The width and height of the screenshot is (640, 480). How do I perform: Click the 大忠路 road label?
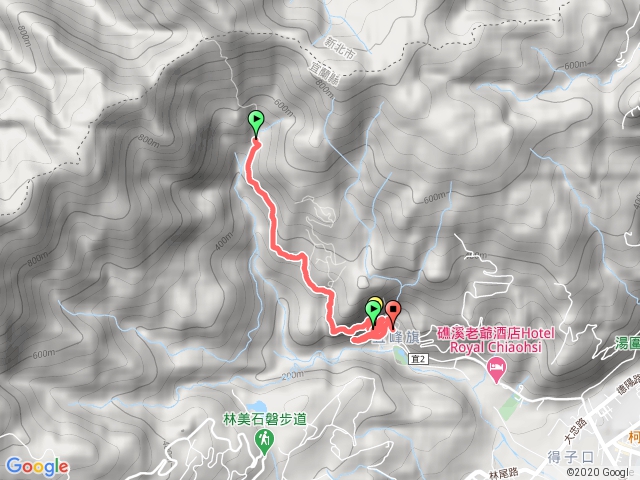575,431
